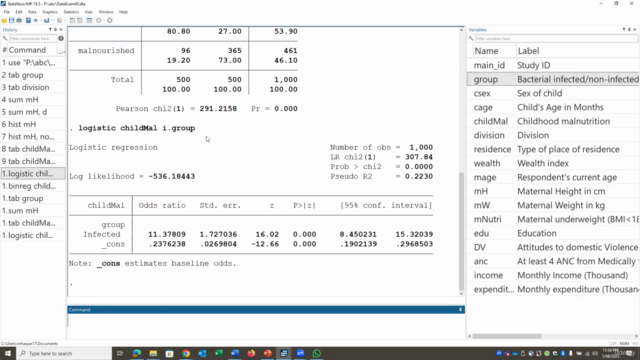Select the mNutri variable row

[x=553, y=219]
